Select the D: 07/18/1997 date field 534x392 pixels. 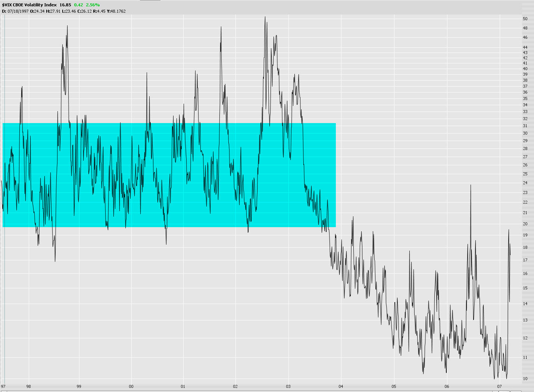click(x=16, y=11)
